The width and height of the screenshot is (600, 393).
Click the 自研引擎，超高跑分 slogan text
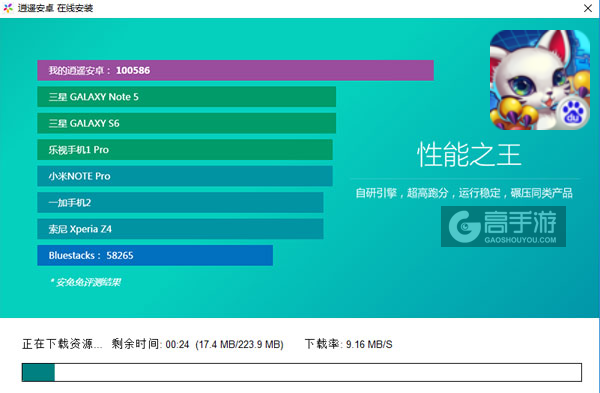pyautogui.click(x=464, y=193)
